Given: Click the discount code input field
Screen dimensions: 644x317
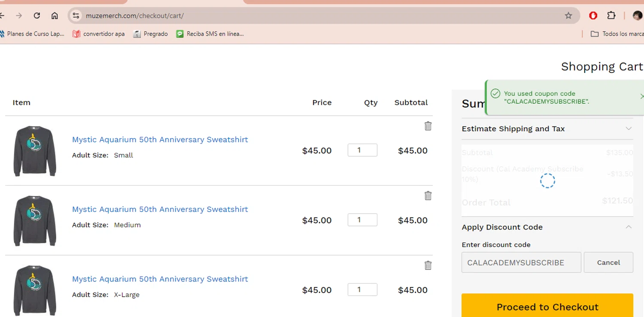Looking at the screenshot, I should pyautogui.click(x=521, y=263).
